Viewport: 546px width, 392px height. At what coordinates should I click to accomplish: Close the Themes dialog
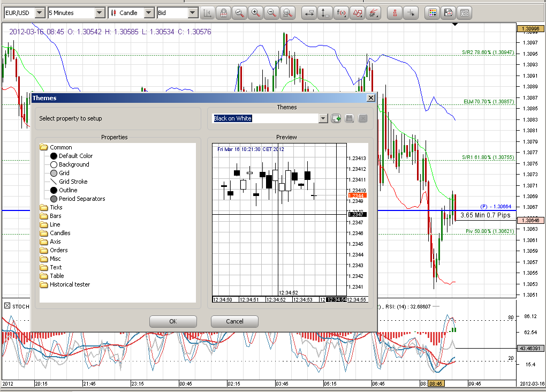coord(371,98)
